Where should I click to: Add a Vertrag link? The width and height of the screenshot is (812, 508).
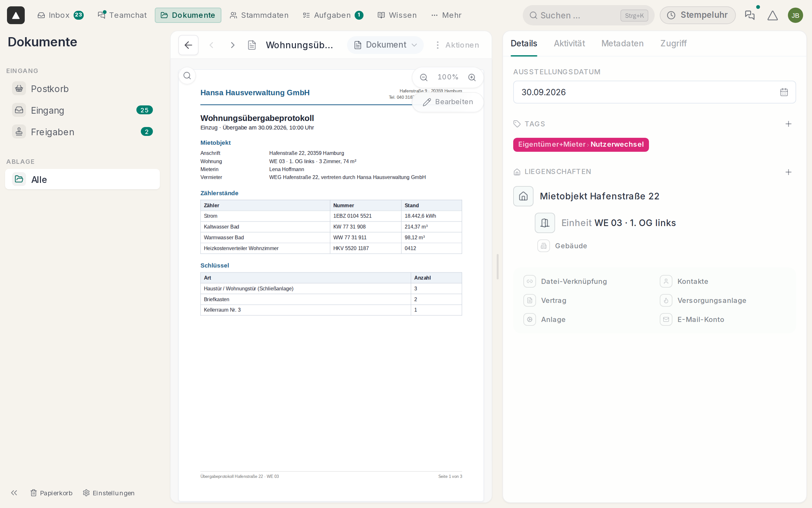click(x=545, y=300)
